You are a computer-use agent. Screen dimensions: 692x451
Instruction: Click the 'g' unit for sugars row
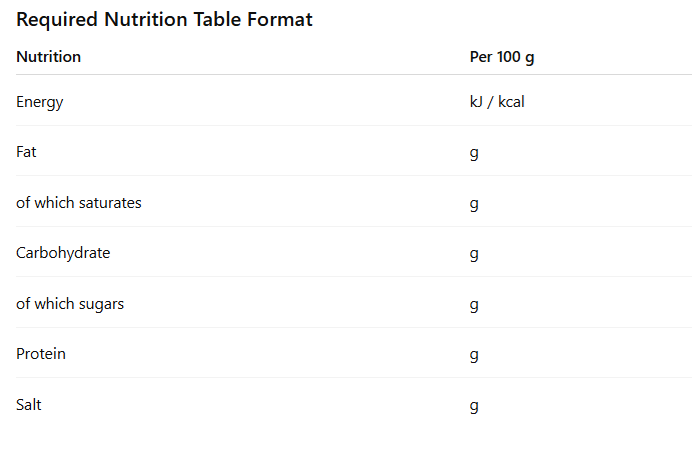pos(474,305)
